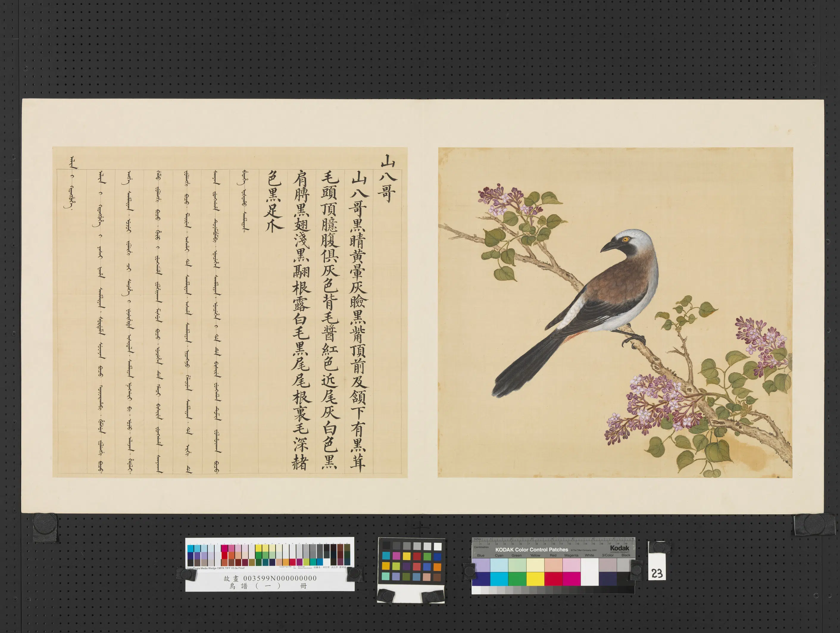This screenshot has height=633, width=840.
Task: Click the "Red" label on the Kodak strip
Action: (553, 555)
